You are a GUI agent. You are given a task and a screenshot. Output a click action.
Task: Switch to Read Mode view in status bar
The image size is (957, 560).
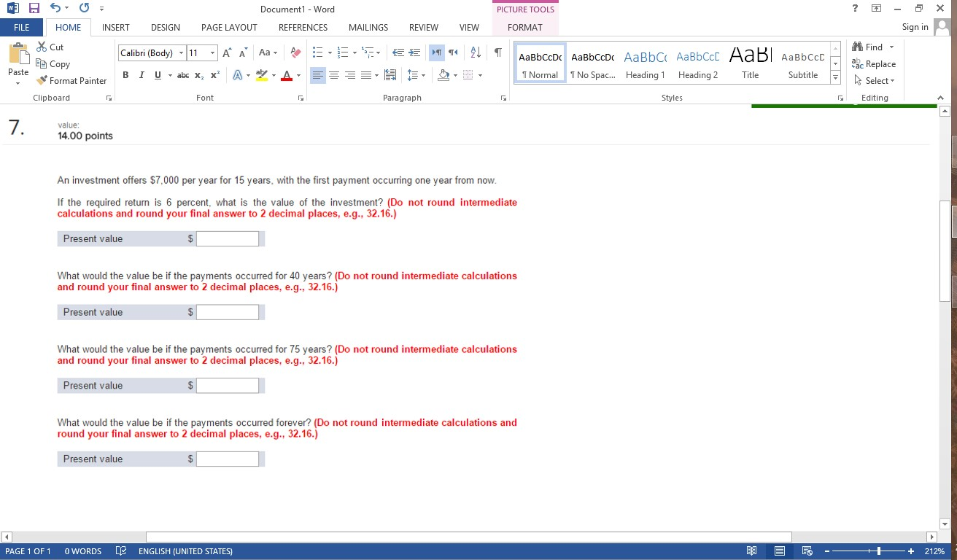tap(752, 551)
